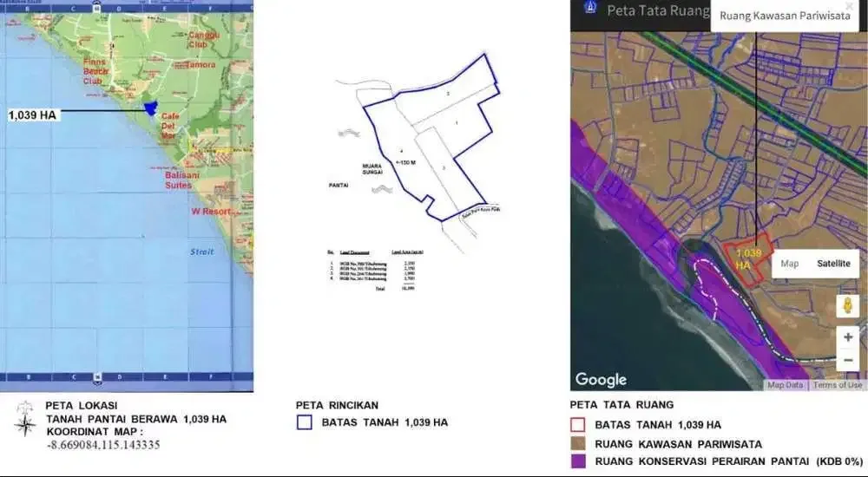Viewport: 868px width, 477px height.
Task: Click the "Strait" sea label
Action: point(201,252)
